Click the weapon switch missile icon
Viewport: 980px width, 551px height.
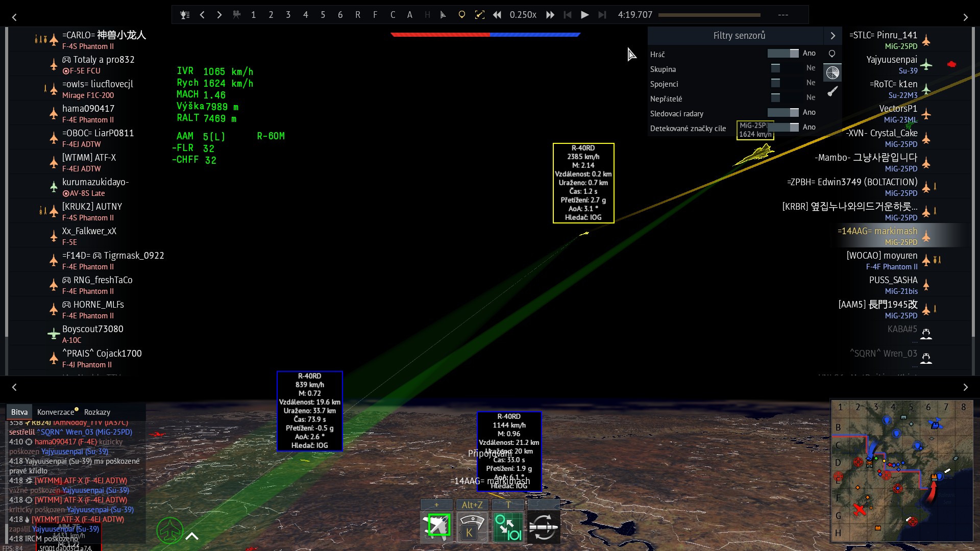coord(544,527)
